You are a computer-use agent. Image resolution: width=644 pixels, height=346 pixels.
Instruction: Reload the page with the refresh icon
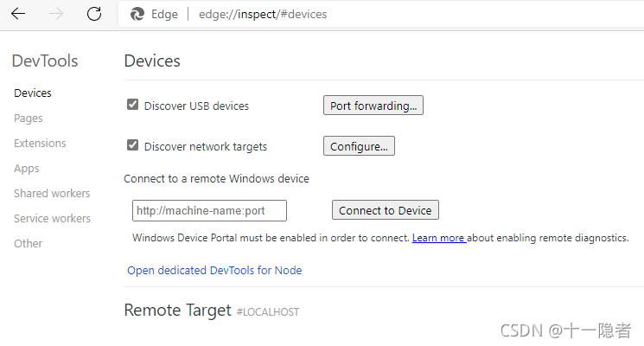pos(94,14)
